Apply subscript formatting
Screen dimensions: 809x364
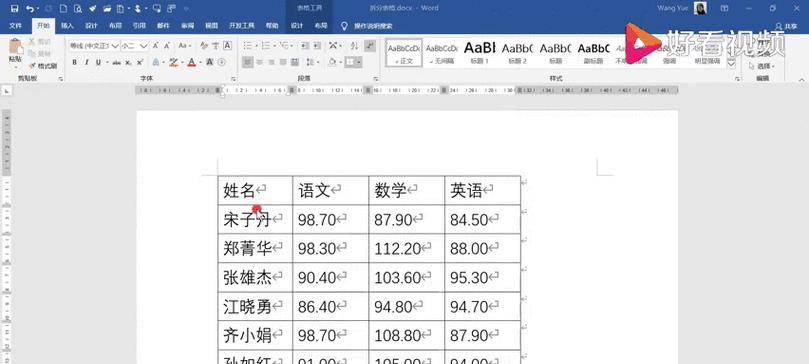[x=129, y=62]
